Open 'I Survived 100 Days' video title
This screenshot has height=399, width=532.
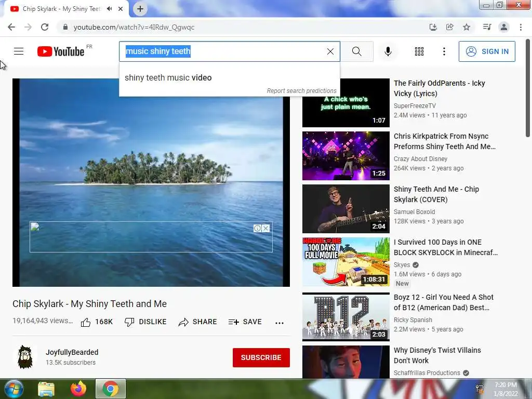pos(445,247)
